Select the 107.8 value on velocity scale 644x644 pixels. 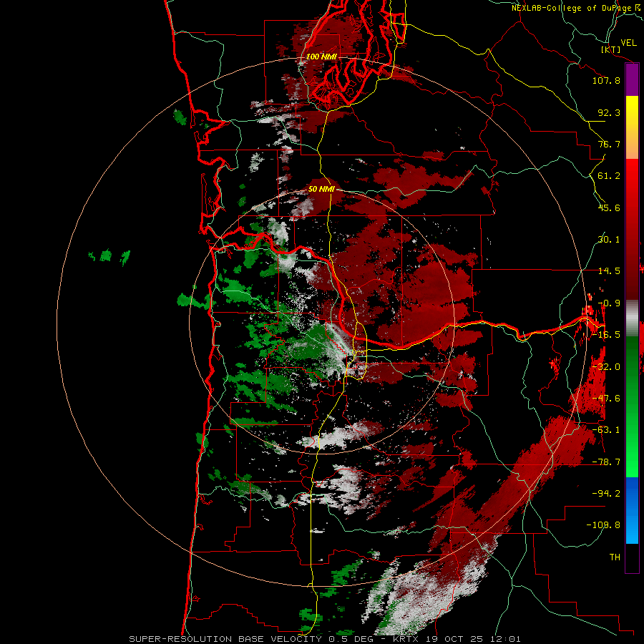tap(606, 80)
